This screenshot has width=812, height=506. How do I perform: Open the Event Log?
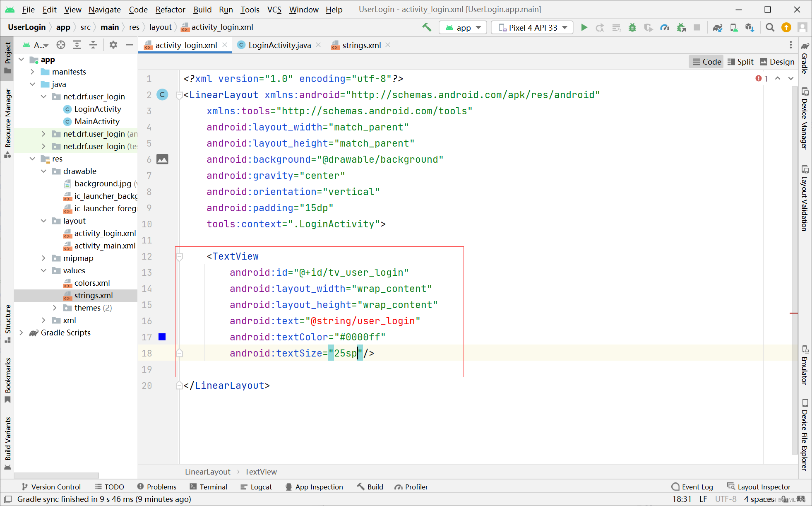(x=692, y=487)
